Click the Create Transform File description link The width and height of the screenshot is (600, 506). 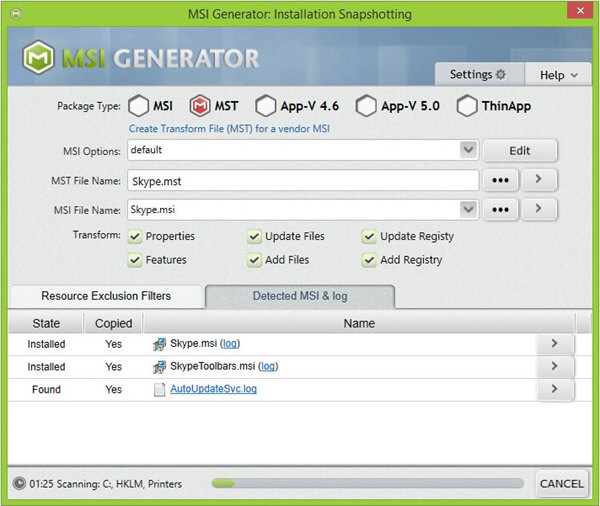(229, 129)
